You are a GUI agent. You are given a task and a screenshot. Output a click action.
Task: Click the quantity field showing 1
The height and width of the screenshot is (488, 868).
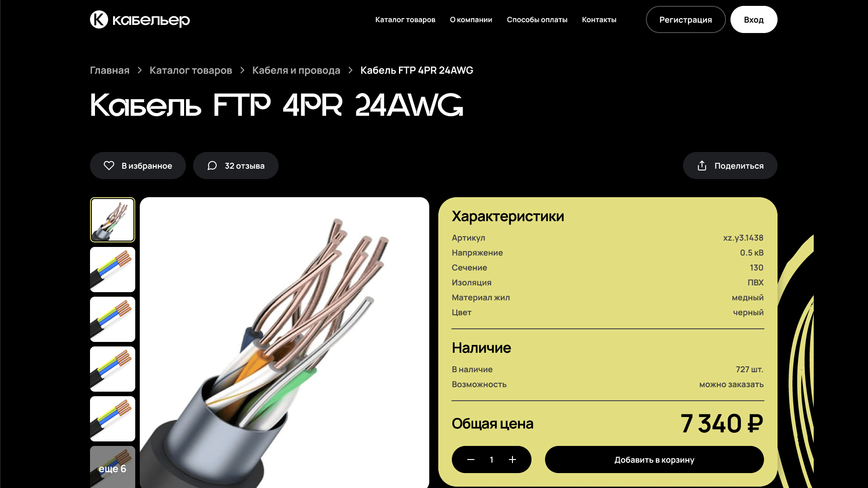pyautogui.click(x=492, y=460)
